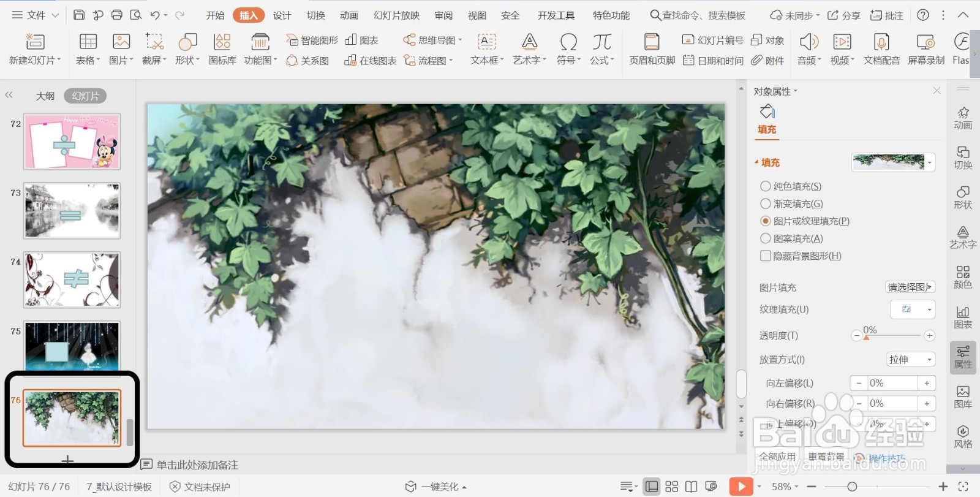Click the 批注 comment button

886,15
